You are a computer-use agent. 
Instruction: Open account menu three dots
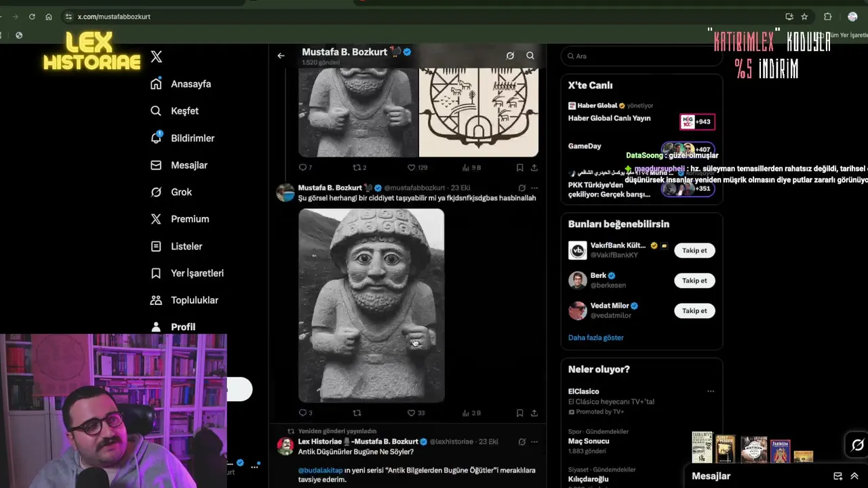point(255,466)
